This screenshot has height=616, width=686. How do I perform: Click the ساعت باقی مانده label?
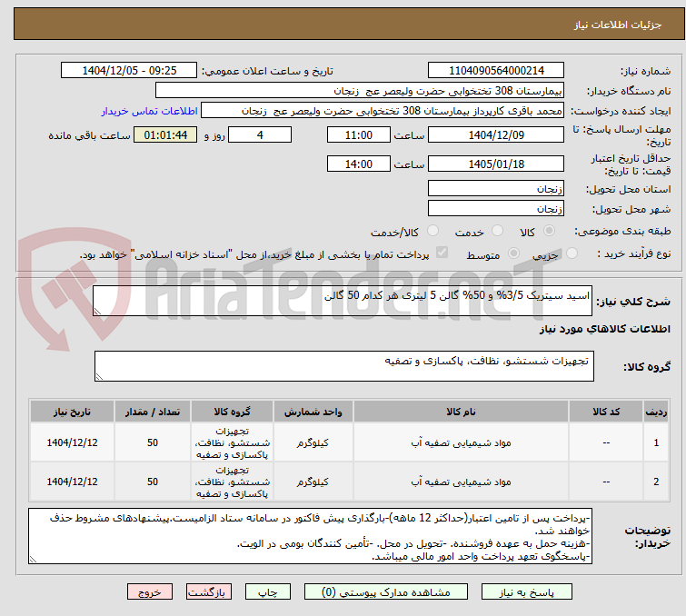pos(89,135)
